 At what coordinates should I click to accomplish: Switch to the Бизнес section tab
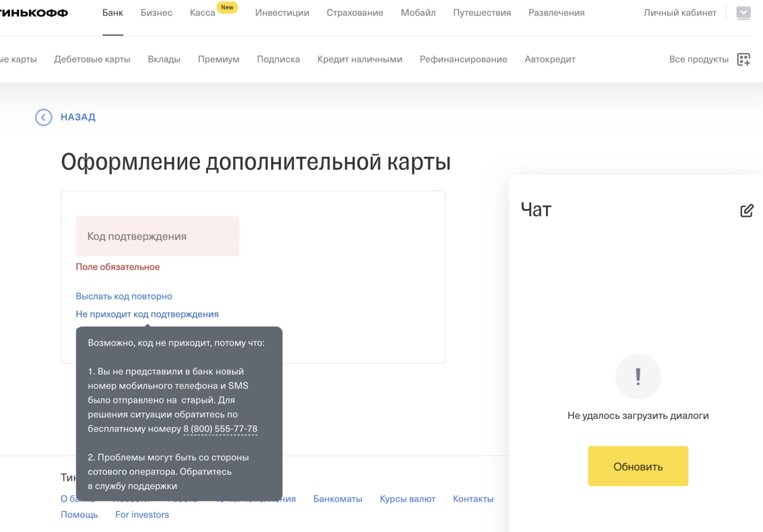click(157, 13)
